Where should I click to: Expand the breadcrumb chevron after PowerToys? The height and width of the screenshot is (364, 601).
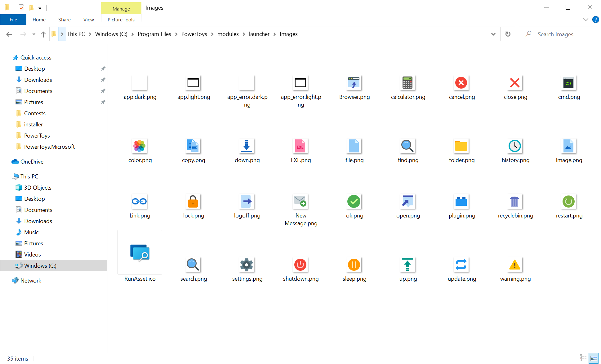tap(213, 34)
